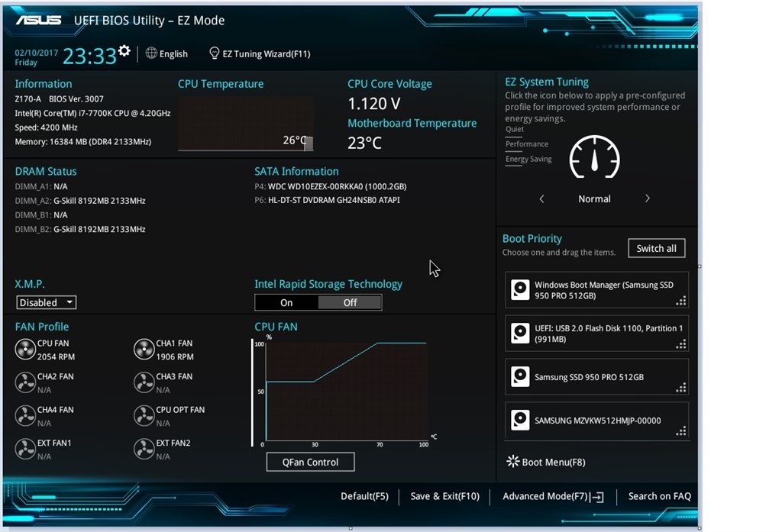The width and height of the screenshot is (782, 532).
Task: Click the Samsung SSD 950 PRO disk icon
Action: point(520,376)
